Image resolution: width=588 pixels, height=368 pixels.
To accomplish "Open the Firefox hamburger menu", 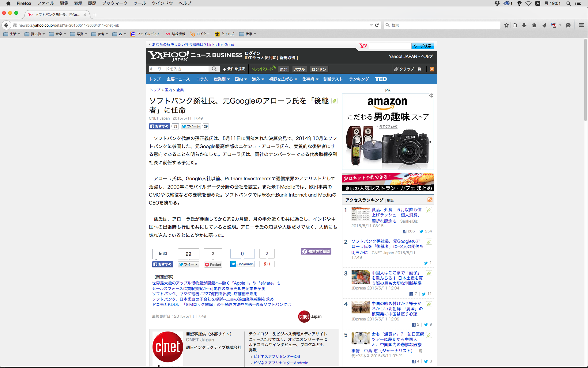I will click(x=581, y=25).
